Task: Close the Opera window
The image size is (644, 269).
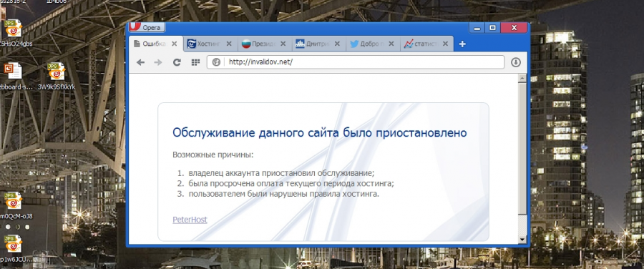Action: coord(514,28)
